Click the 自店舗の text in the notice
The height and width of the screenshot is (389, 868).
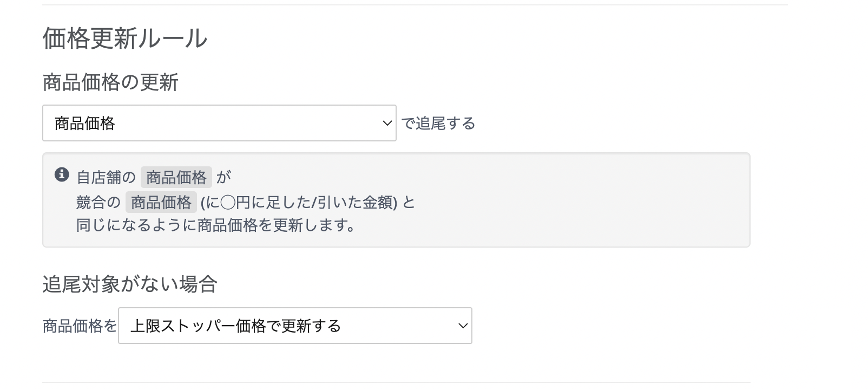point(106,177)
